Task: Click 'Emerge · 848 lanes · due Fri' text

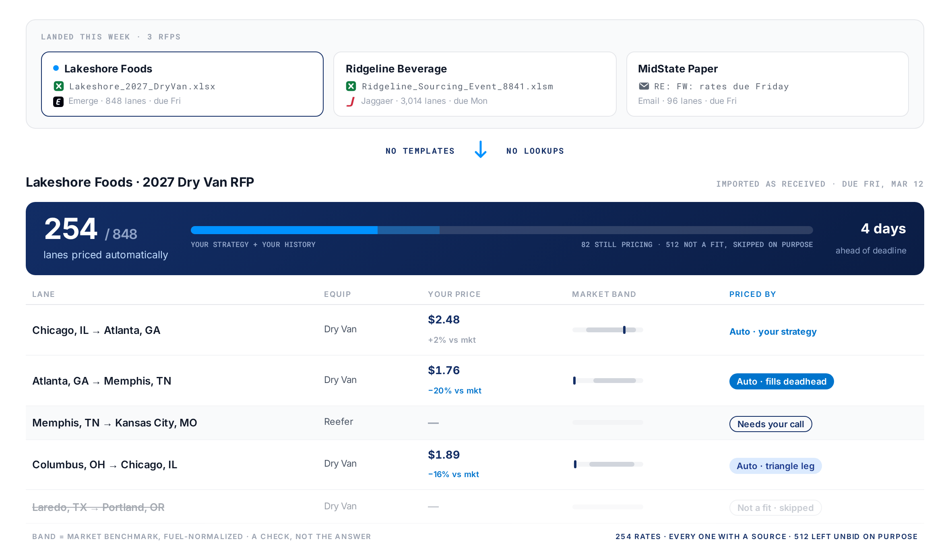Action: [124, 101]
